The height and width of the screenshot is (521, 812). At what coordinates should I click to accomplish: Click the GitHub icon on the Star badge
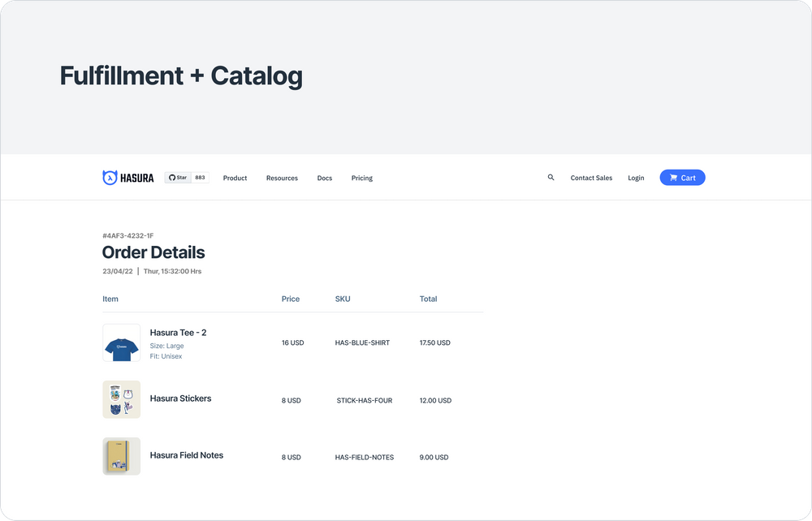171,177
